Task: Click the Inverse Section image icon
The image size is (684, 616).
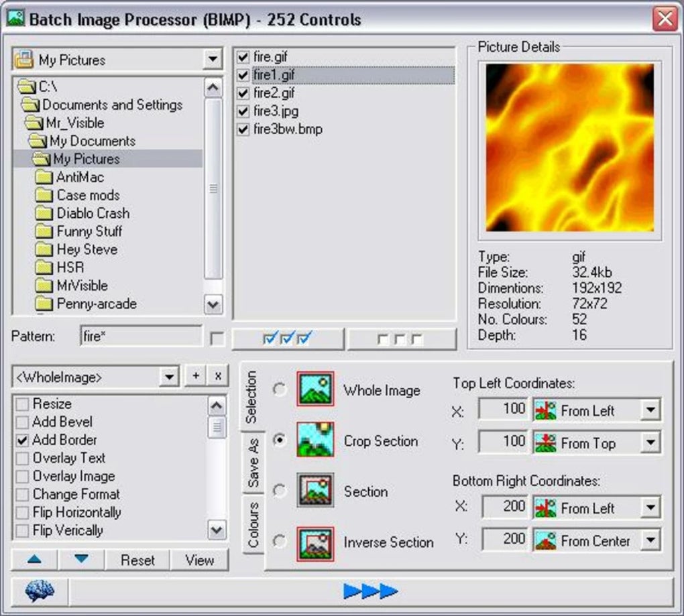Action: (315, 542)
